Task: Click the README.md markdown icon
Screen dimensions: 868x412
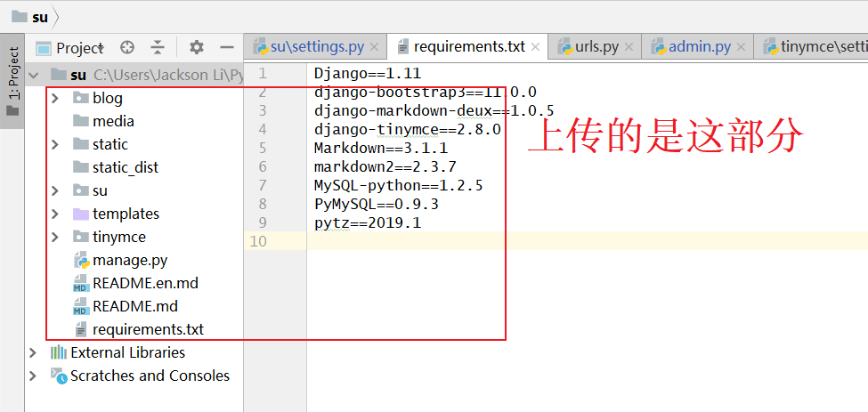Action: pos(81,306)
